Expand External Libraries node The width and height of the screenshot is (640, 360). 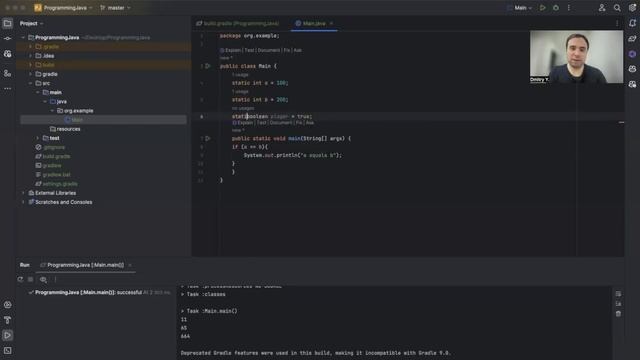pos(23,193)
